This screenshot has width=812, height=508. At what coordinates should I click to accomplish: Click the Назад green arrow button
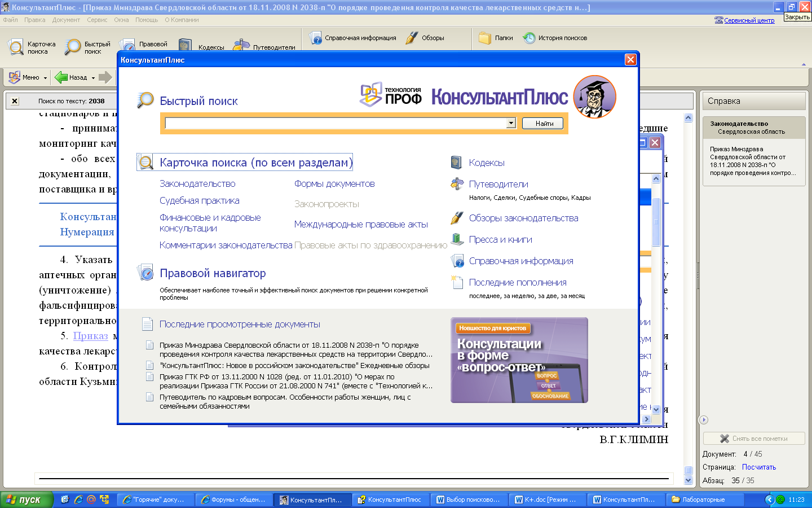coord(61,77)
